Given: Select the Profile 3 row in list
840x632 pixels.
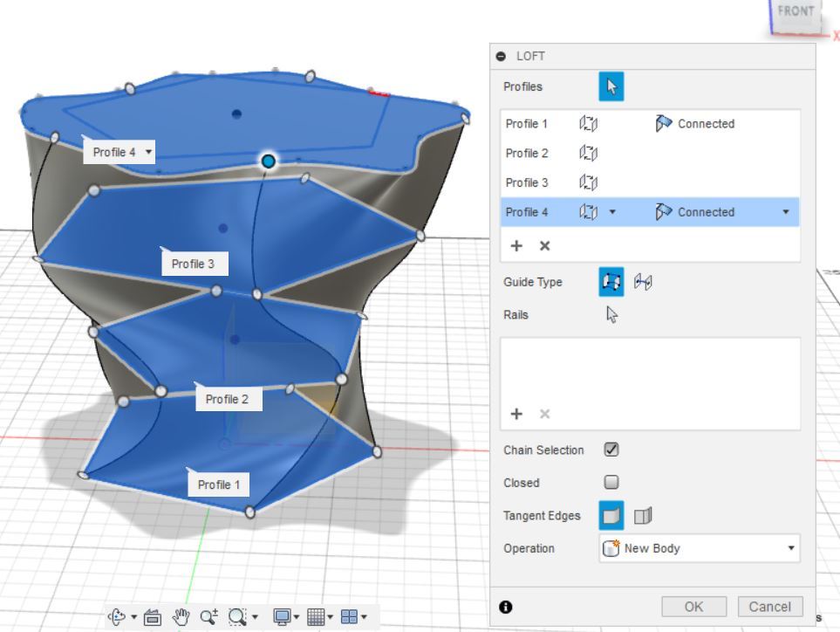Looking at the screenshot, I should click(650, 182).
